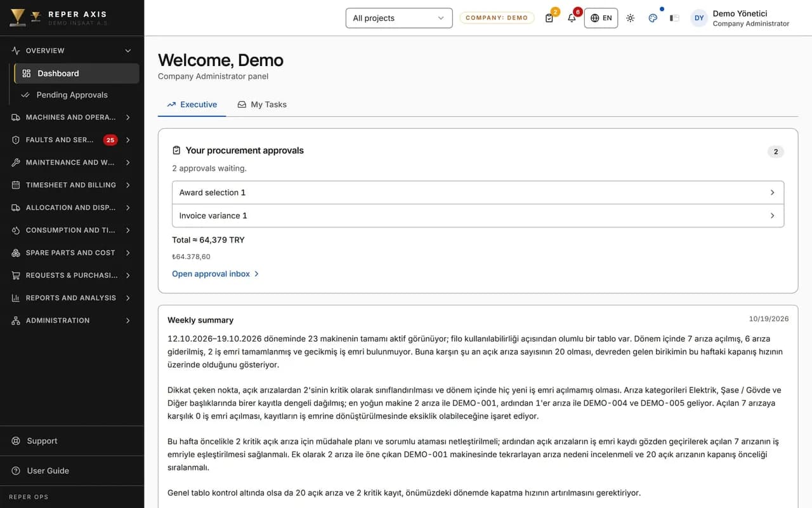Click the Your procurement approvals heading
This screenshot has width=812, height=508.
244,150
